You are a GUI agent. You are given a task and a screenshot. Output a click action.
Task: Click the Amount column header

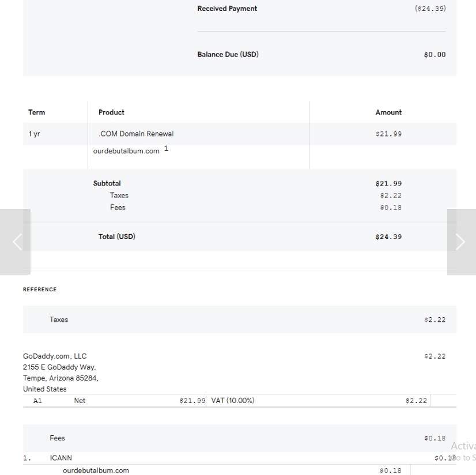(388, 112)
